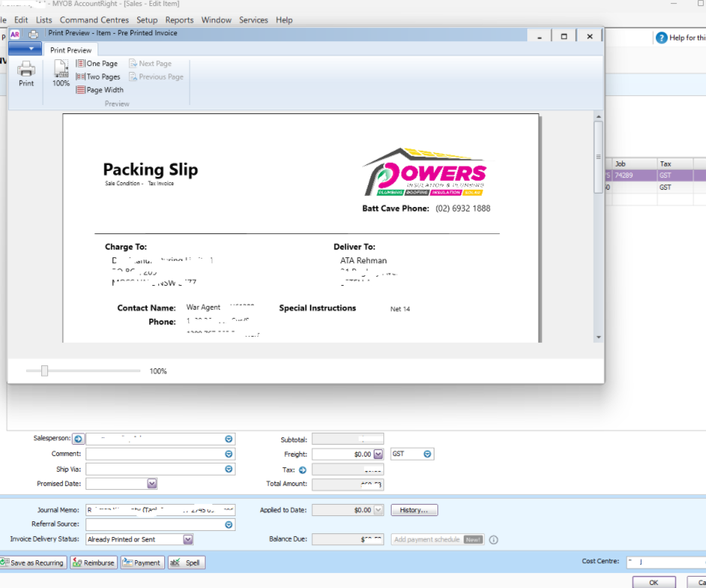This screenshot has height=588, width=706.
Task: Click Save as Recurring button
Action: point(33,562)
